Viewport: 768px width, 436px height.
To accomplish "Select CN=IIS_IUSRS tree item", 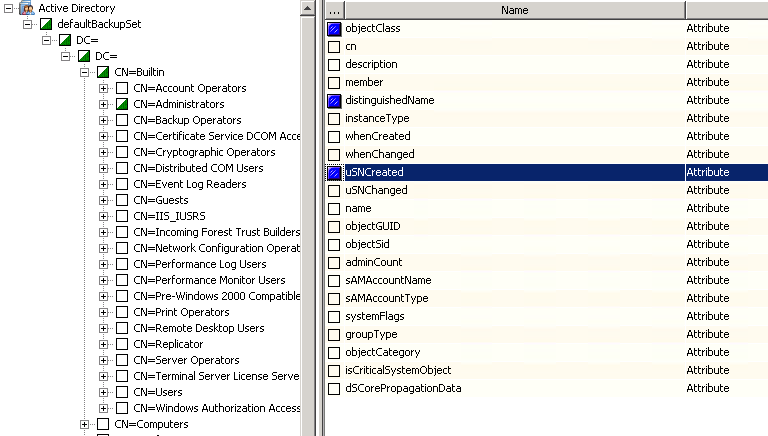I will (169, 216).
